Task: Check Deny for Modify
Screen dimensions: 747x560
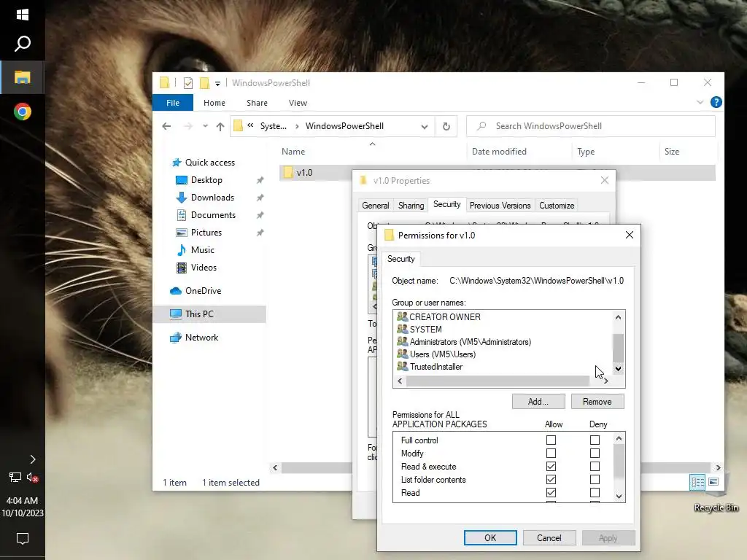Action: pos(595,454)
